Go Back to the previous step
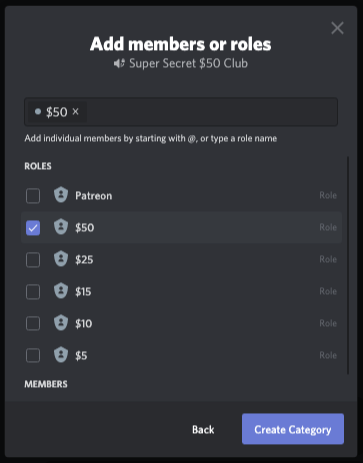Viewport: 363px width, 463px height. 203,429
